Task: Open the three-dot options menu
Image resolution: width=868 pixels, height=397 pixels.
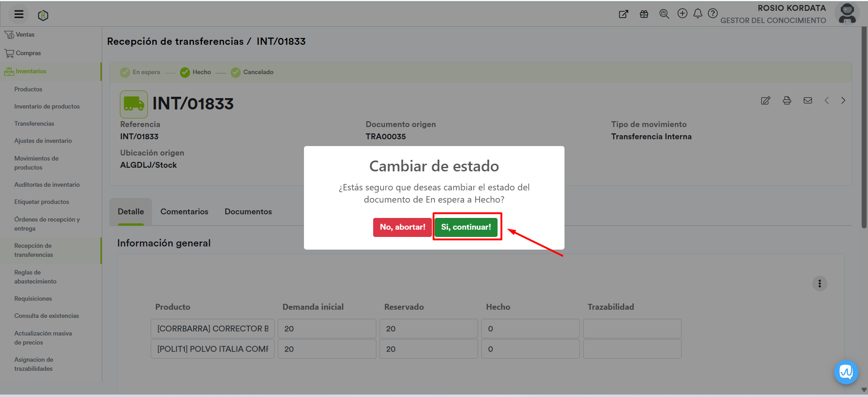Action: coord(819,284)
